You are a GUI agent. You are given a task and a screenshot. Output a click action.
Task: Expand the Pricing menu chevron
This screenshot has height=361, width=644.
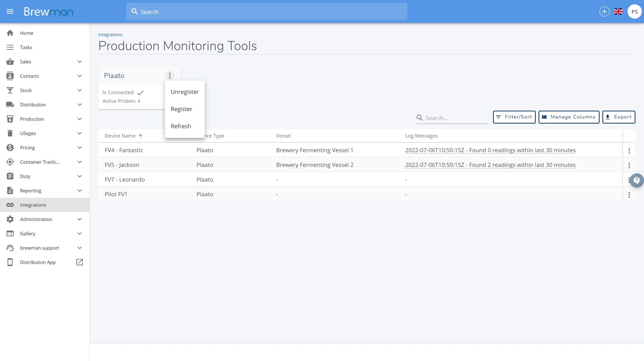(x=79, y=148)
